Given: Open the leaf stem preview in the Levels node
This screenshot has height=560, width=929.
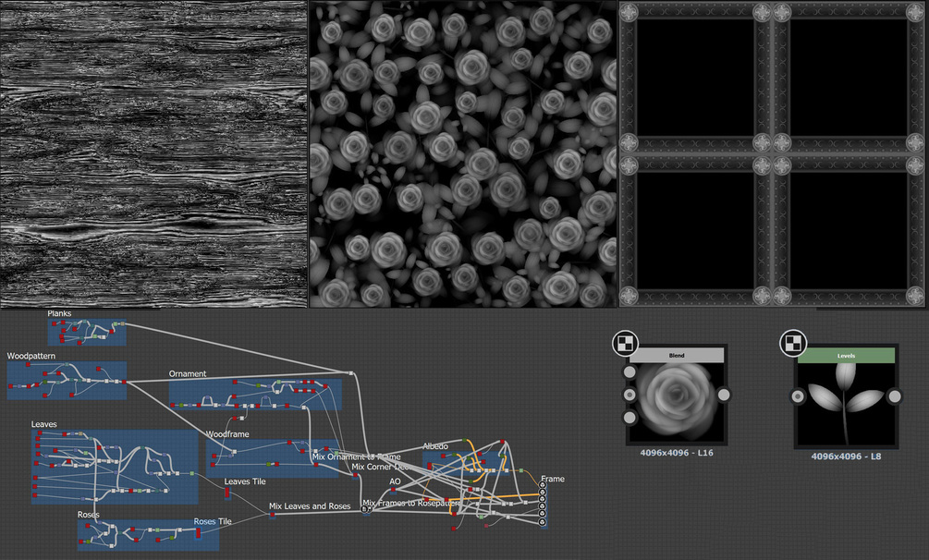Looking at the screenshot, I should 846,404.
